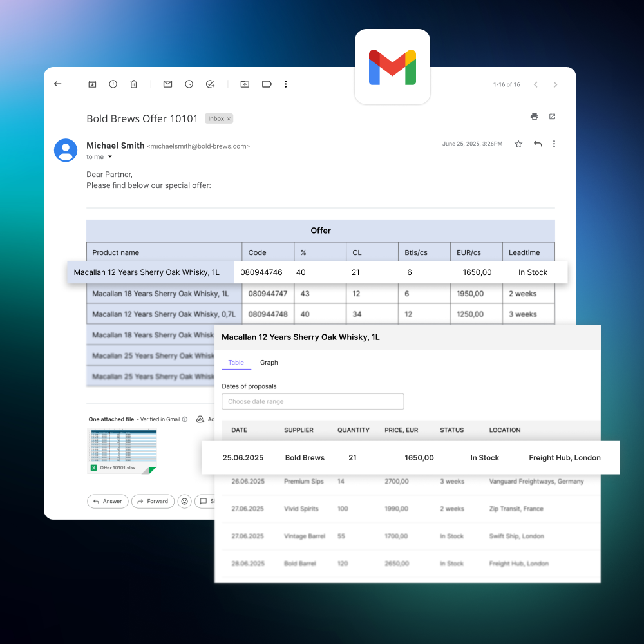
Task: Snooze this email
Action: pos(188,84)
